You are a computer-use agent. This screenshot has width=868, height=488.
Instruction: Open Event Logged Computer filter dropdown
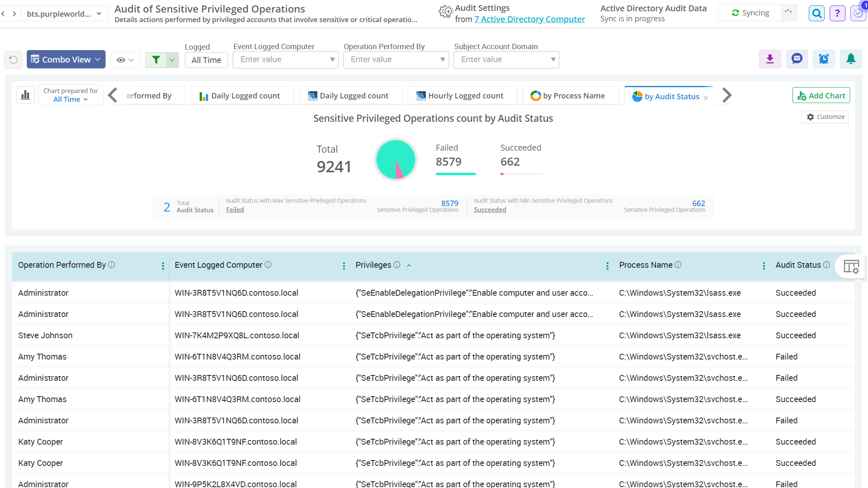coord(285,60)
